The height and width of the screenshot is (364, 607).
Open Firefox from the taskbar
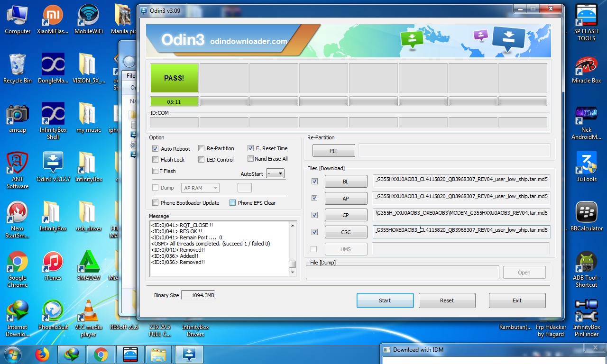42,354
